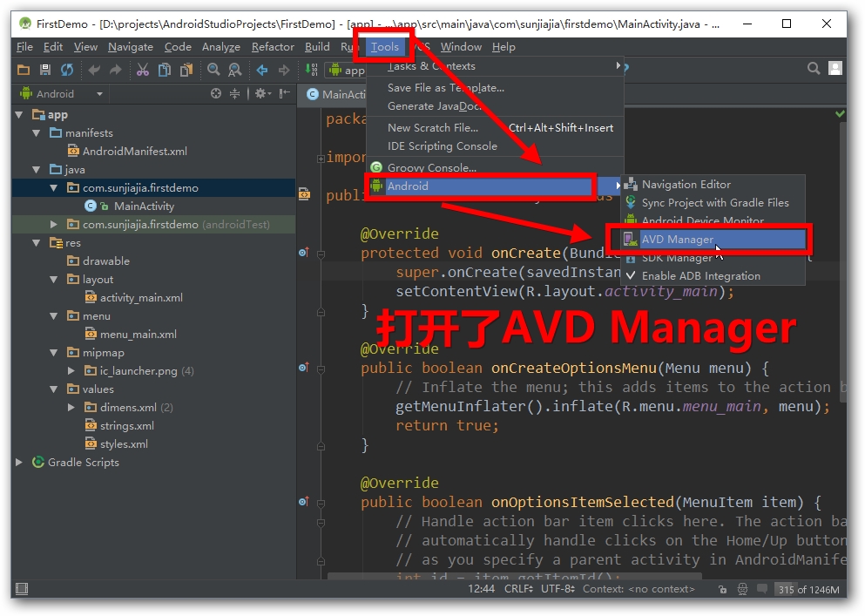
Task: Open the File menu
Action: (24, 47)
